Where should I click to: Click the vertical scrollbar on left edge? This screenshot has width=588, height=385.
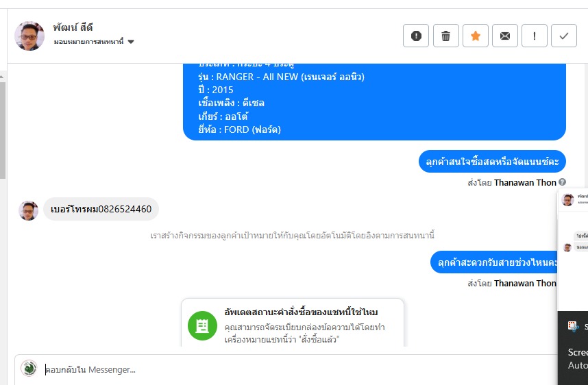point(3,137)
